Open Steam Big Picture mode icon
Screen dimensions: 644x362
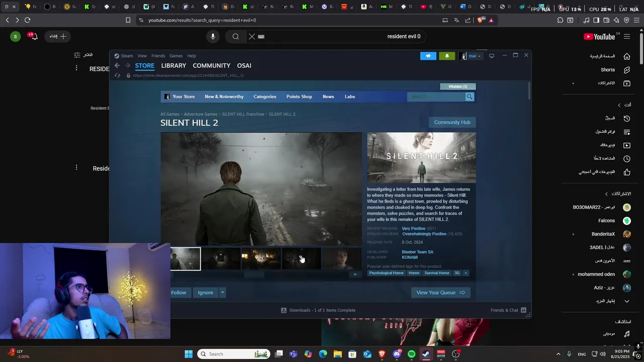(492, 56)
